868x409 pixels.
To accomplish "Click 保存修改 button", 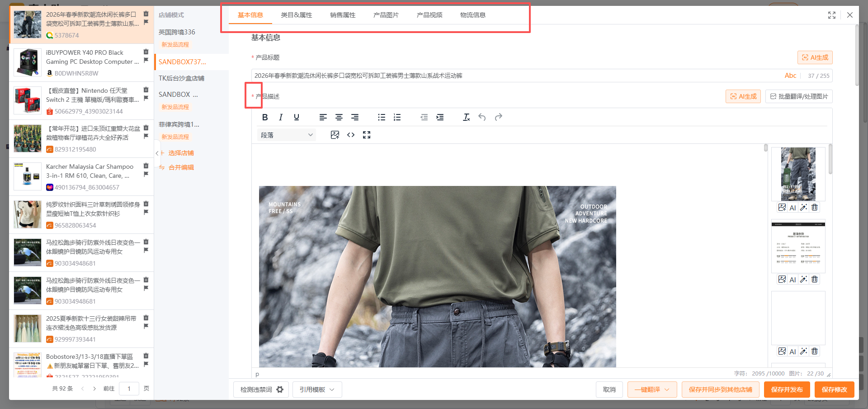I will pyautogui.click(x=835, y=390).
